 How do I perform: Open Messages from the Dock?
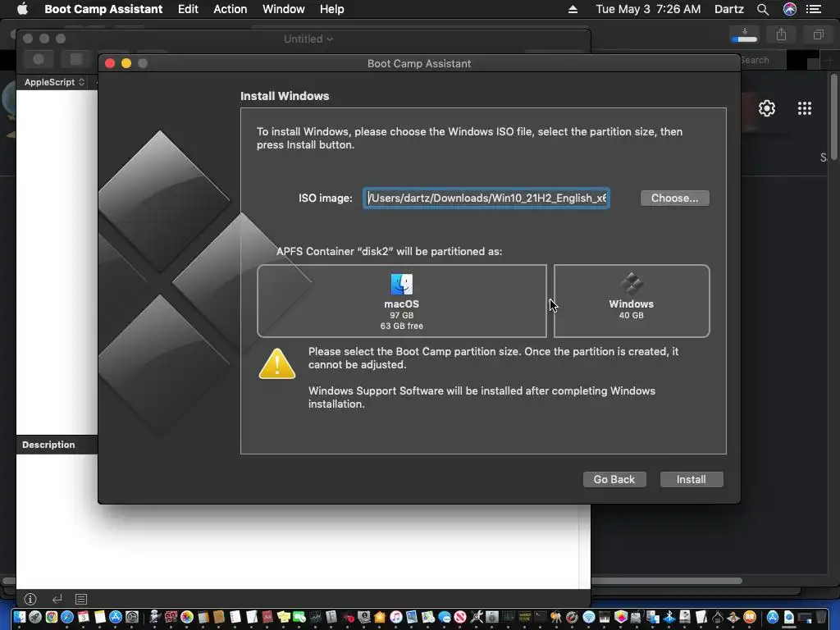click(445, 617)
